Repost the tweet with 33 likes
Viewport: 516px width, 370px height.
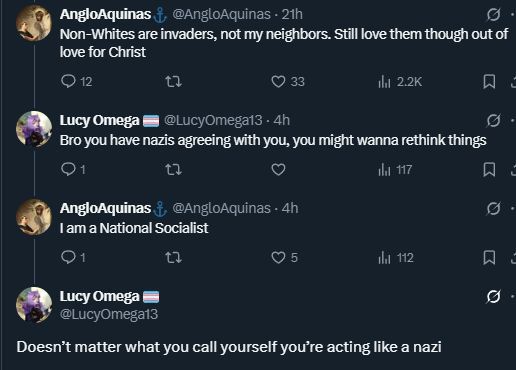174,81
